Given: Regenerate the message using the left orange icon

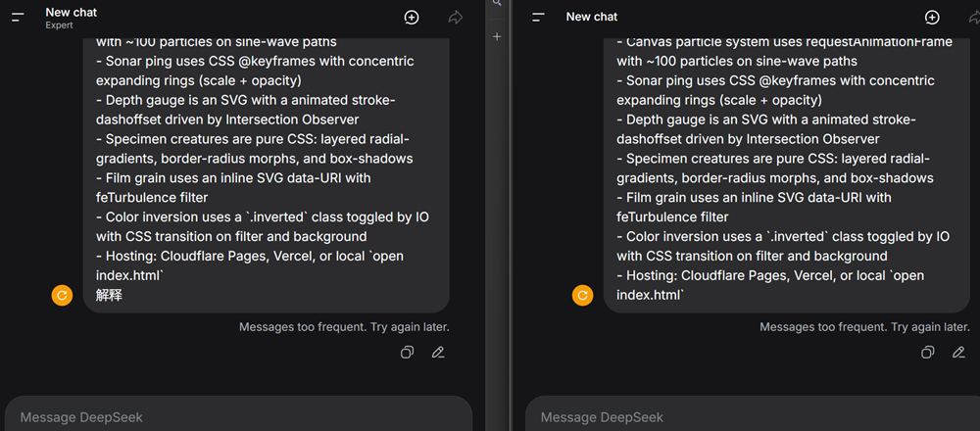Looking at the screenshot, I should 62,294.
